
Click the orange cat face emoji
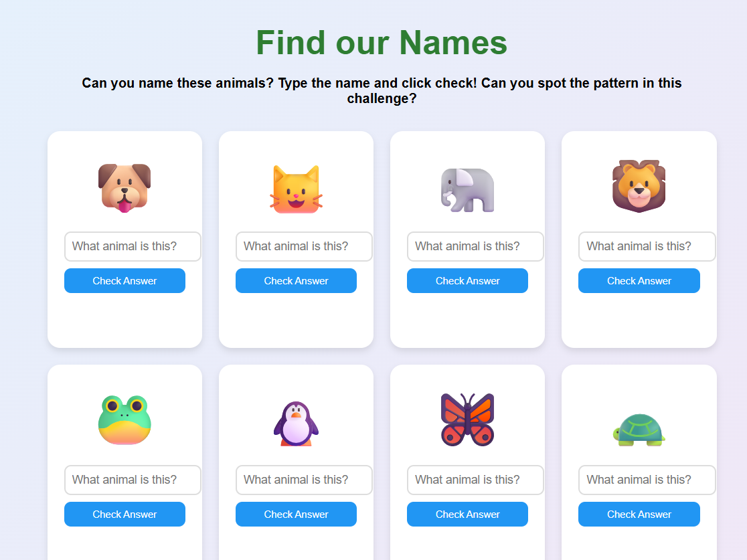(296, 189)
